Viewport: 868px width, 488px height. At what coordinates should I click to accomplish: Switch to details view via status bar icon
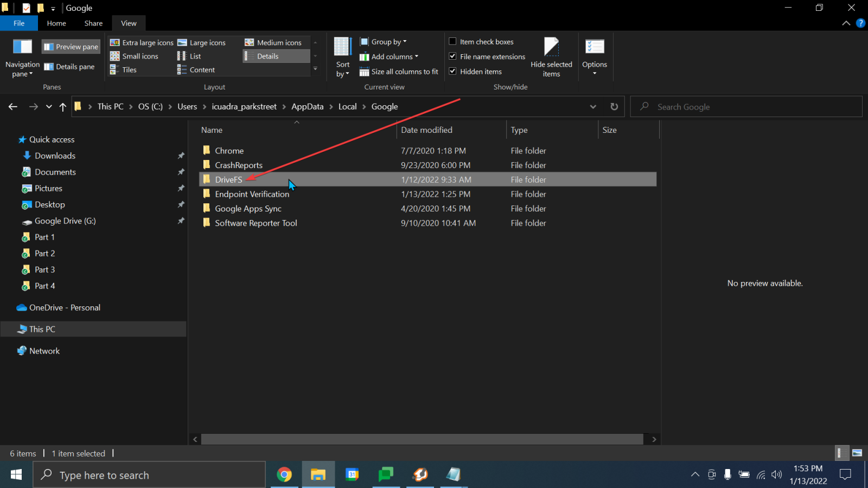(841, 453)
